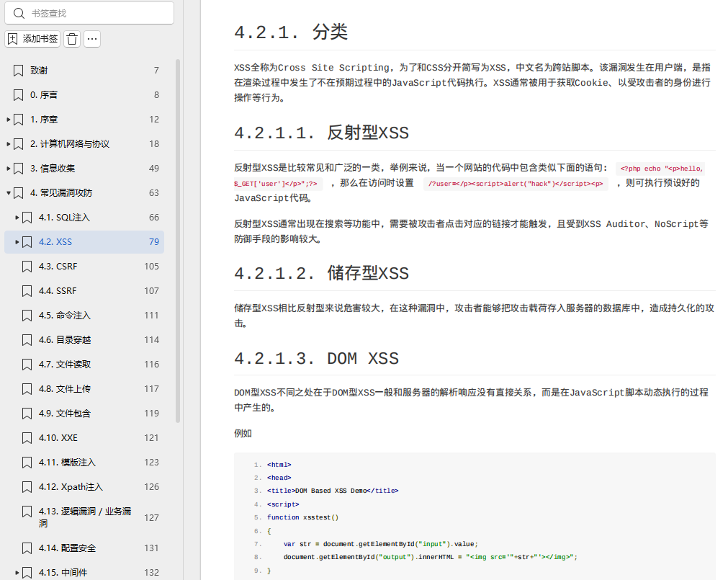Click bookmark icon beside 4. 常见漏洞攻防

tap(18, 193)
